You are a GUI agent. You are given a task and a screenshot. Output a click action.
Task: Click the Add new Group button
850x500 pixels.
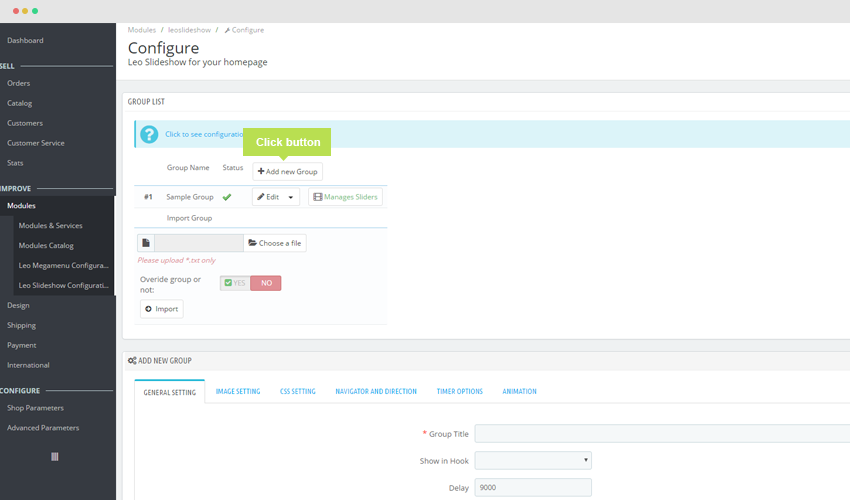pyautogui.click(x=288, y=171)
